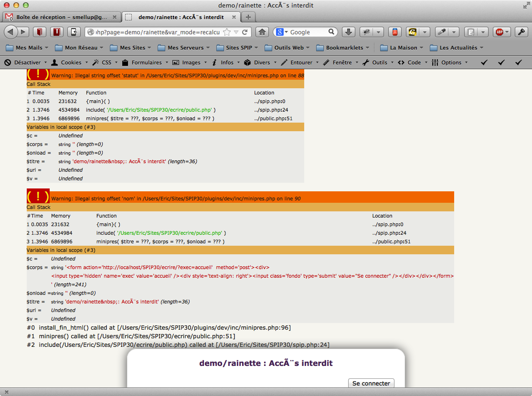
Task: Select the demo/rainette : Accès interdit tab
Action: point(181,17)
